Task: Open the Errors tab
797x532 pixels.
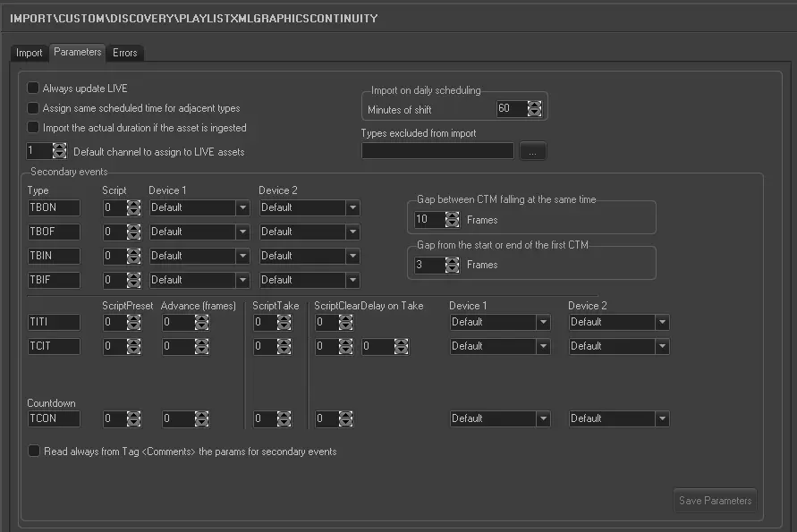Action: (x=125, y=53)
